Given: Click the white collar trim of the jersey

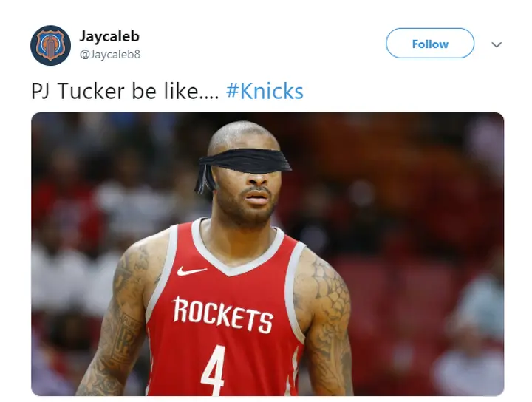Looking at the screenshot, I should point(237,253).
